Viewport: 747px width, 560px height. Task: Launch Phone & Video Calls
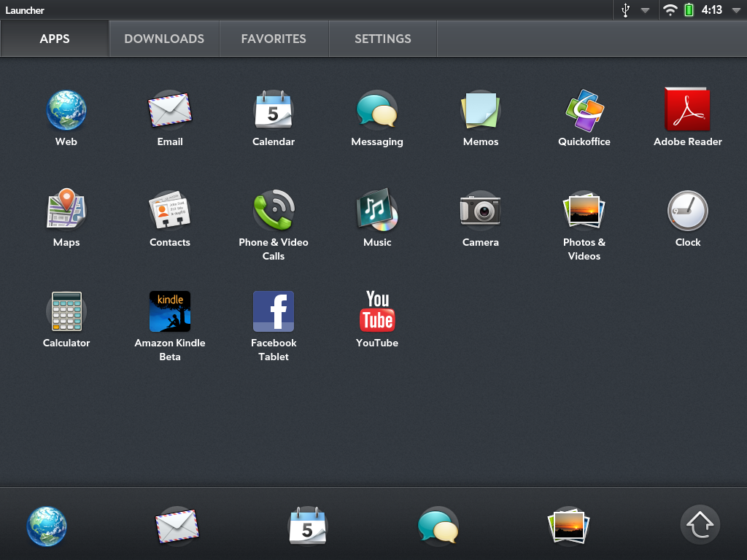[x=274, y=211]
